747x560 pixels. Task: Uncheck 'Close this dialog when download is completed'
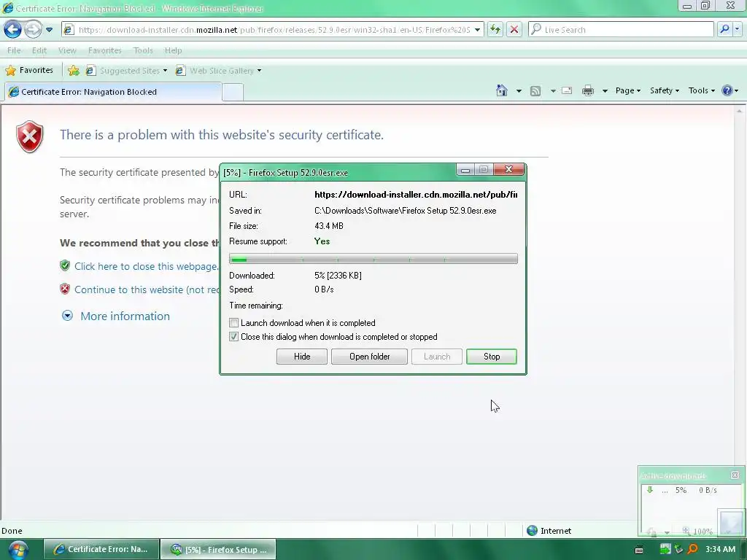[233, 337]
